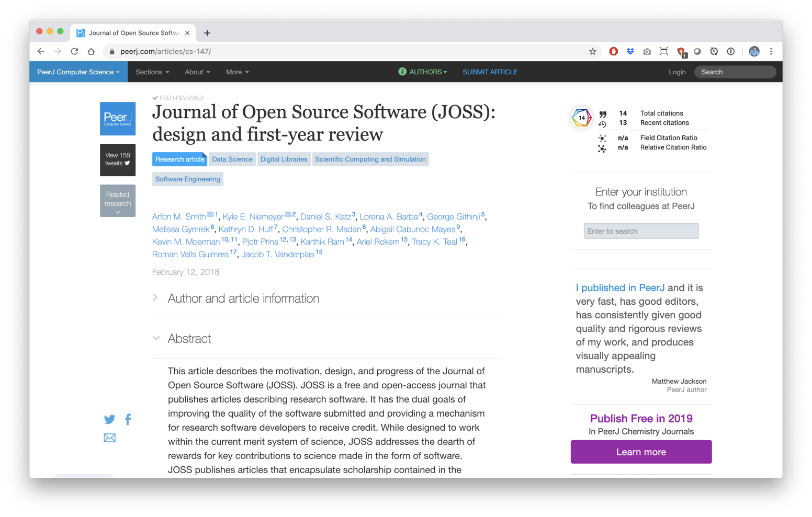The width and height of the screenshot is (812, 517).
Task: Select the Data Science subject tag
Action: tap(232, 159)
